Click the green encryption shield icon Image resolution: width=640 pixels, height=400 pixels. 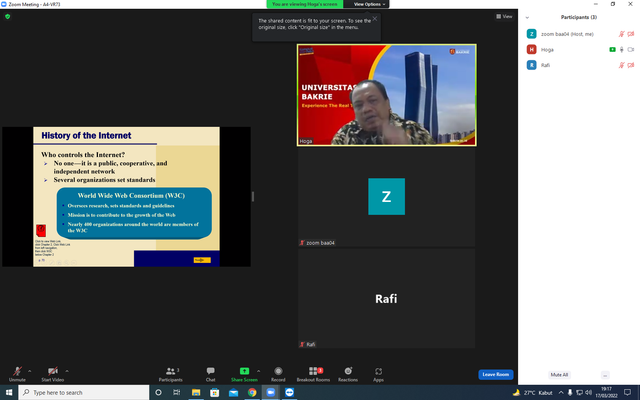coord(7,16)
